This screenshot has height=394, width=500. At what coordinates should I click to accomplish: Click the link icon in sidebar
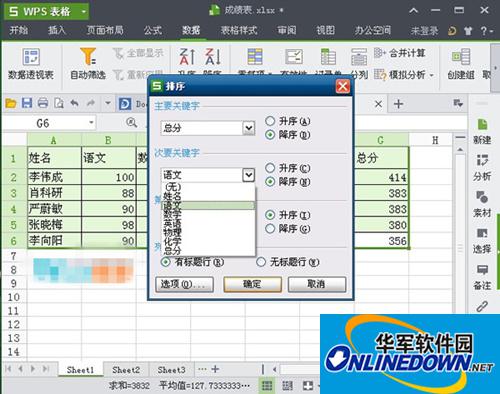(x=482, y=306)
